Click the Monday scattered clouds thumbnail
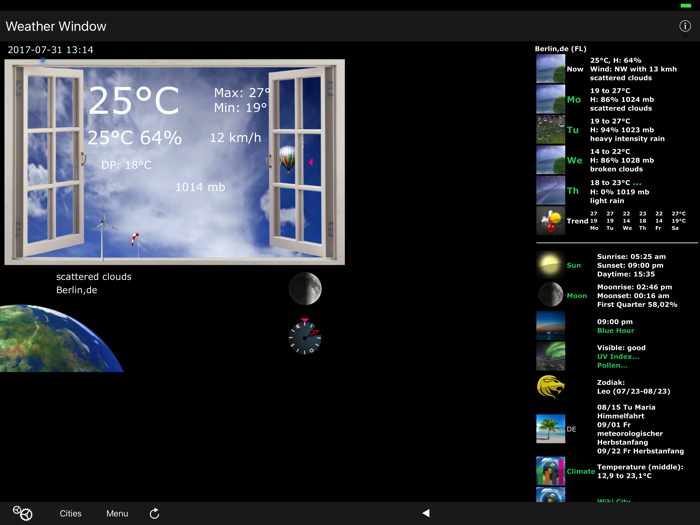Screen dimensions: 700x525 [x=550, y=99]
